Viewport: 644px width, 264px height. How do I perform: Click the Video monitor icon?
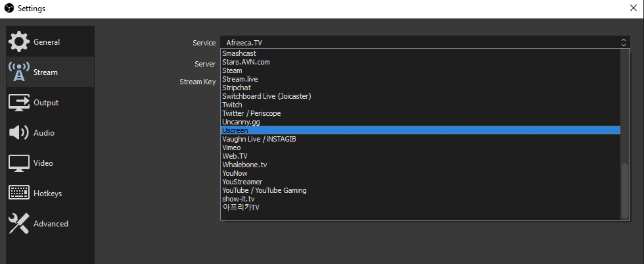pyautogui.click(x=19, y=163)
